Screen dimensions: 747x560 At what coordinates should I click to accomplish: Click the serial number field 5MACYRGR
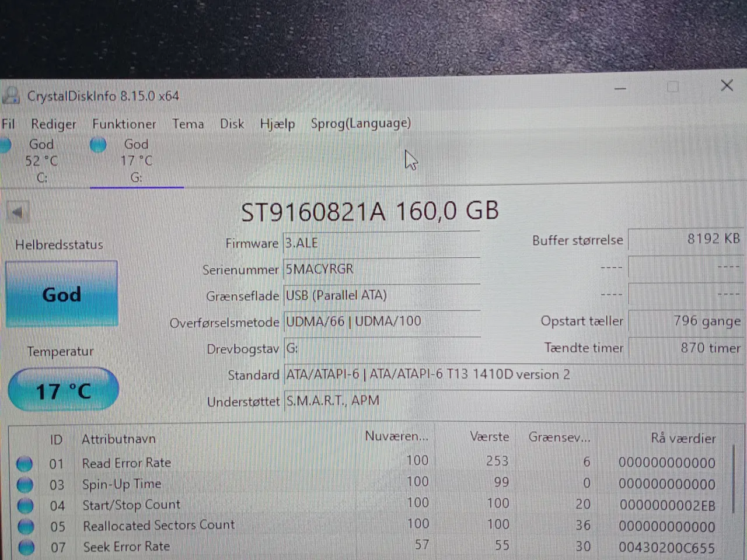click(x=382, y=269)
